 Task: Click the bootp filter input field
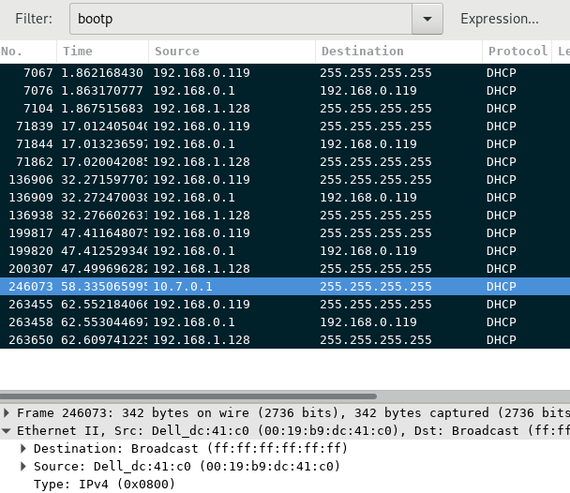(x=240, y=19)
